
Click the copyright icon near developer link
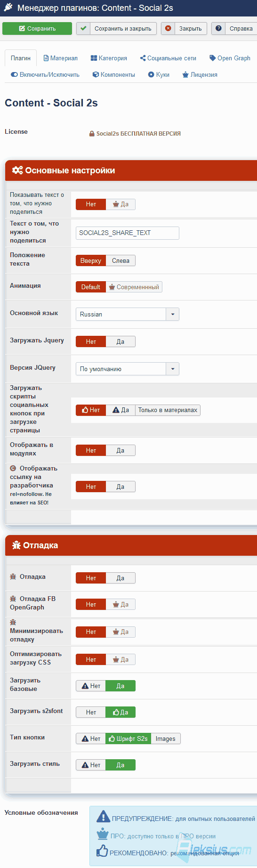[13, 468]
